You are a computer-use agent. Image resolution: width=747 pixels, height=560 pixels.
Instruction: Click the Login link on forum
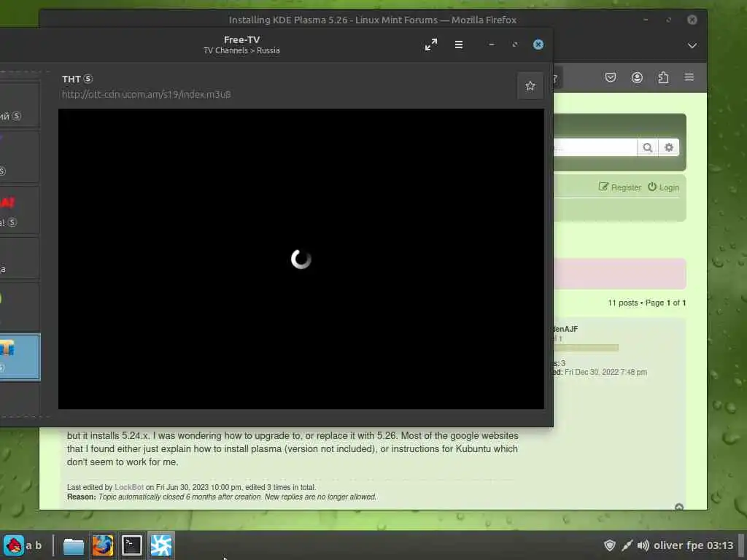click(x=664, y=187)
